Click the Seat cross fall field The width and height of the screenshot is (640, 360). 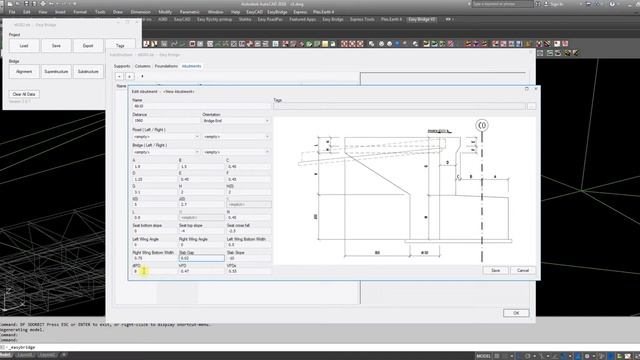coord(249,231)
